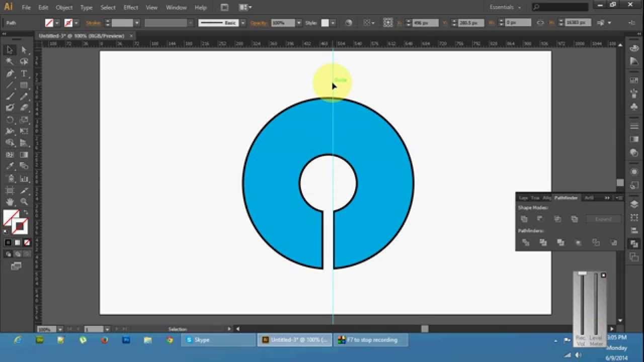Select the Eraser tool
Image resolution: width=644 pixels, height=362 pixels.
pyautogui.click(x=24, y=108)
